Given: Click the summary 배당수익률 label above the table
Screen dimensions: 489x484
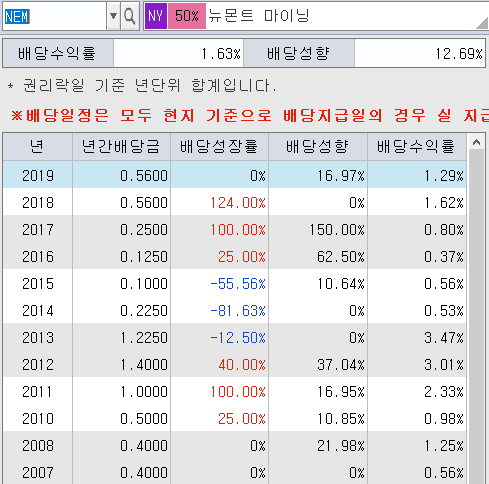Looking at the screenshot, I should (x=57, y=53).
